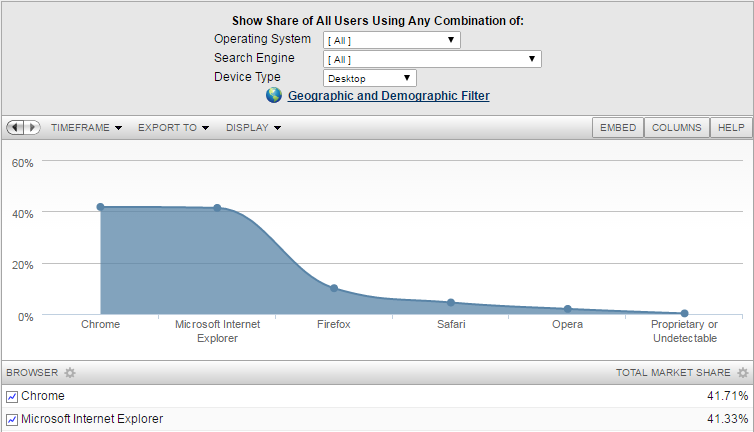Open the TIMEFRAME menu
This screenshot has width=754, height=432.
[85, 128]
